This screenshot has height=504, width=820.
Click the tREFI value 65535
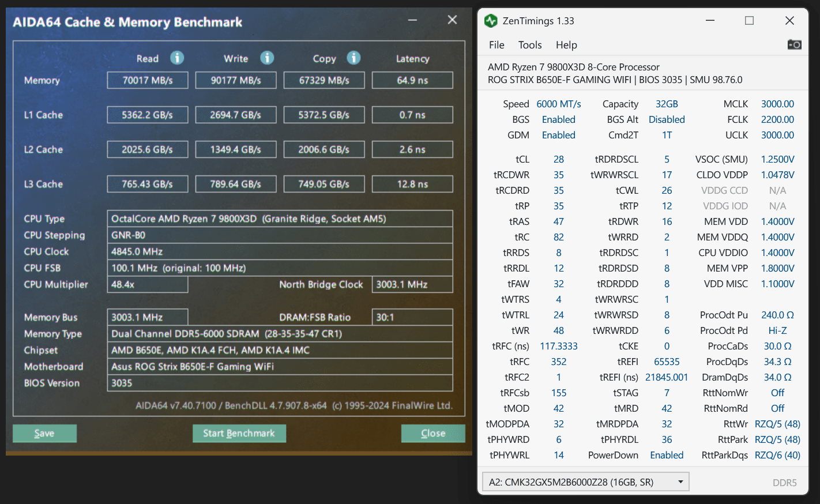click(667, 362)
